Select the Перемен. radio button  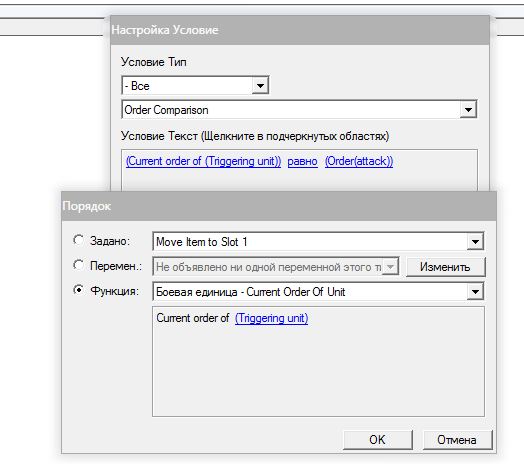(79, 265)
